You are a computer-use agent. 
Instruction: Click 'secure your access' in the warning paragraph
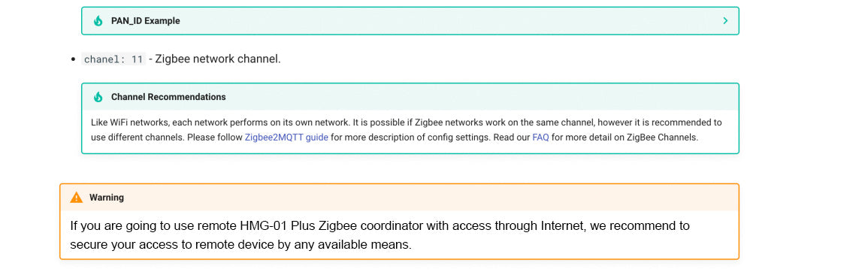tap(113, 244)
